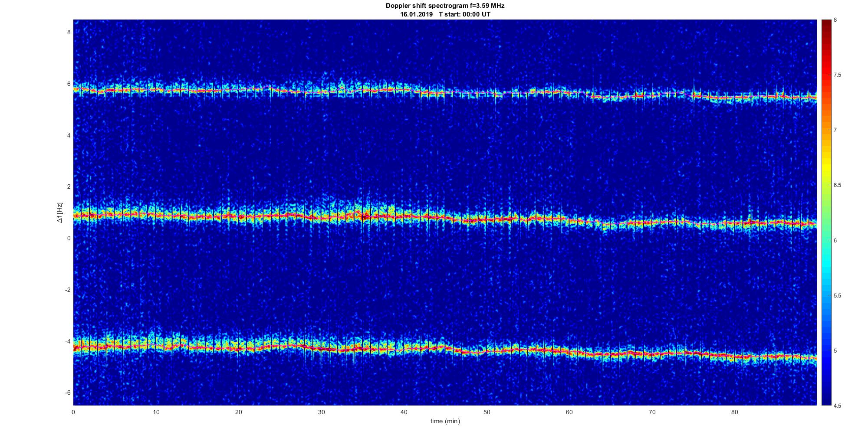Click the x-axis tick label 50
868x435 pixels.
487,412
